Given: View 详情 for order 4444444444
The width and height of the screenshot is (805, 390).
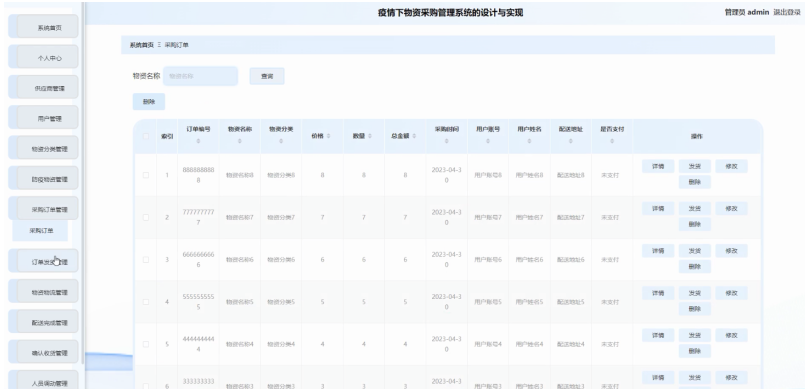Looking at the screenshot, I should tap(658, 335).
